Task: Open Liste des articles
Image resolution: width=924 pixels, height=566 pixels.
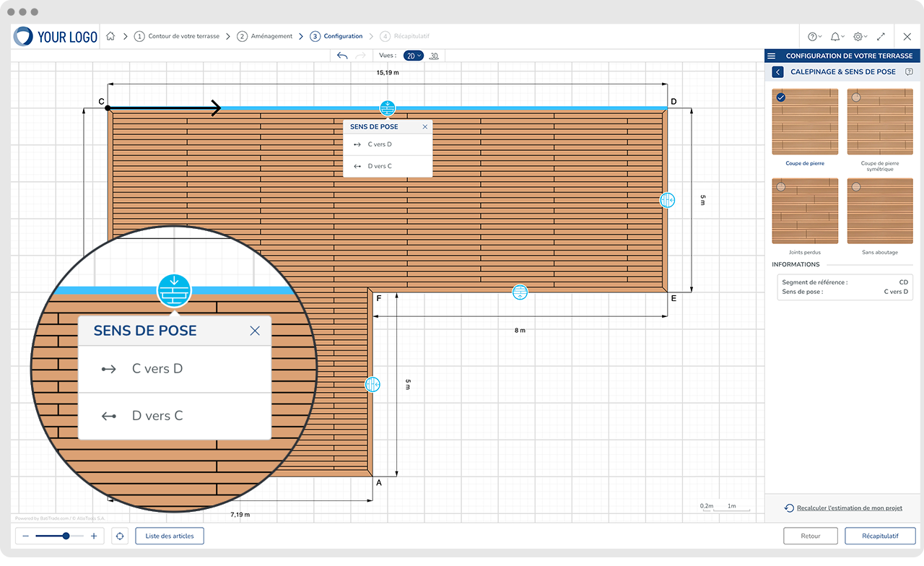Action: (170, 536)
